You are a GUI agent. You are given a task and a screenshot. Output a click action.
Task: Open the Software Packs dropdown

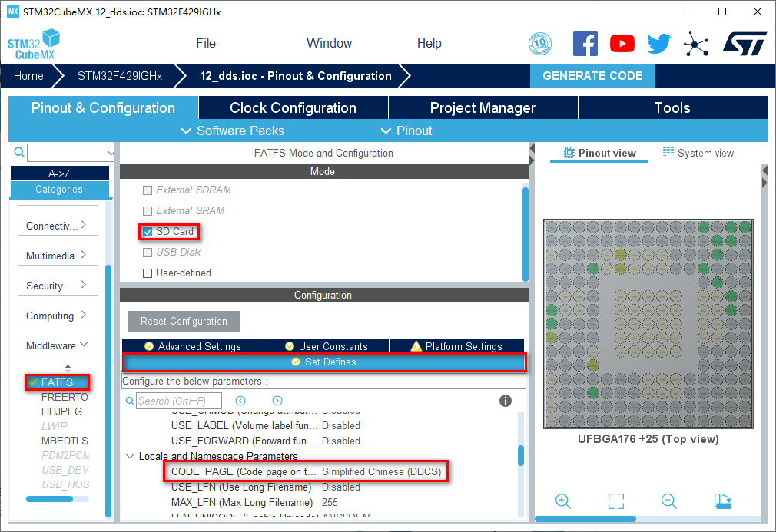pyautogui.click(x=233, y=131)
